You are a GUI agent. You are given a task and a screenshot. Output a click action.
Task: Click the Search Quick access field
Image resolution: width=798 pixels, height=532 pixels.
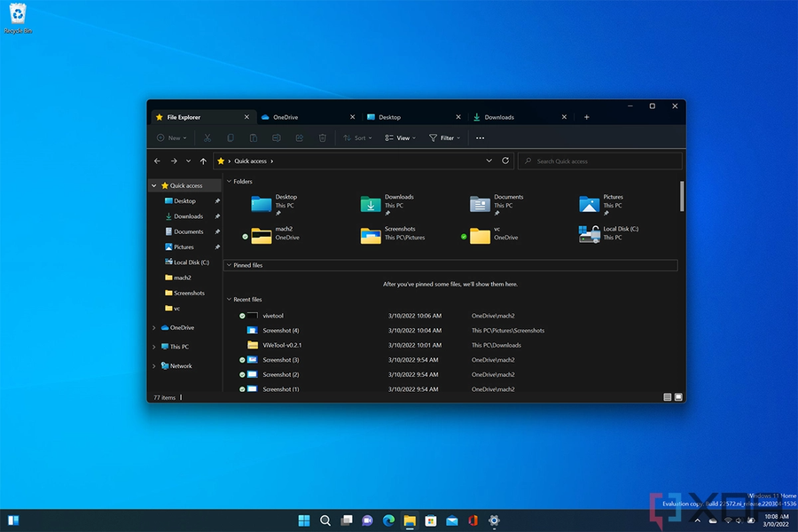(x=600, y=160)
